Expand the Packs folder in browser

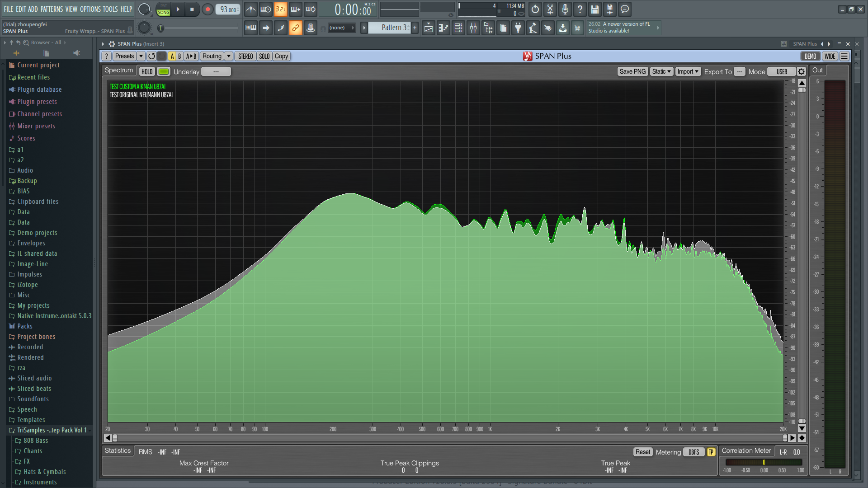click(x=25, y=326)
